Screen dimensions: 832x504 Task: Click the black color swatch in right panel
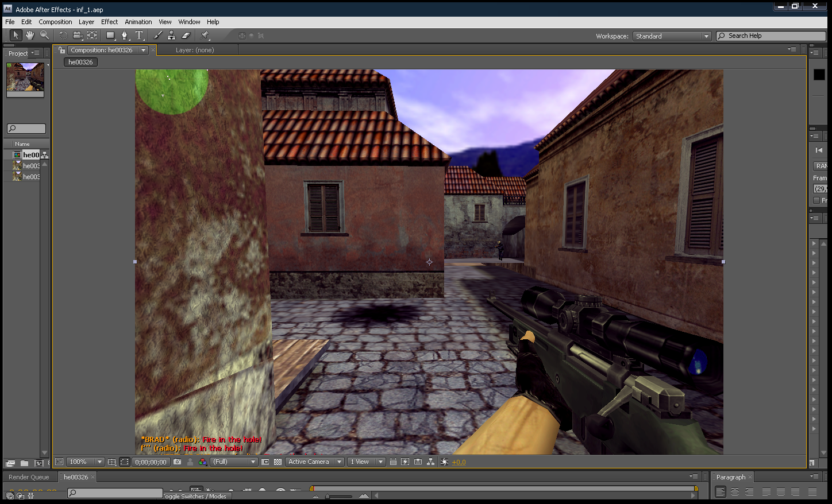(x=819, y=75)
